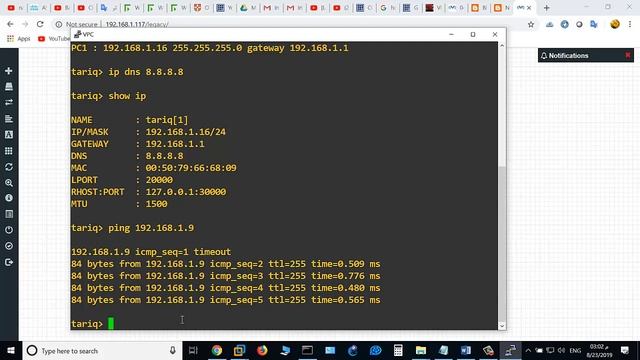Close the Notifications panel with red X
The width and height of the screenshot is (640, 360).
click(628, 55)
